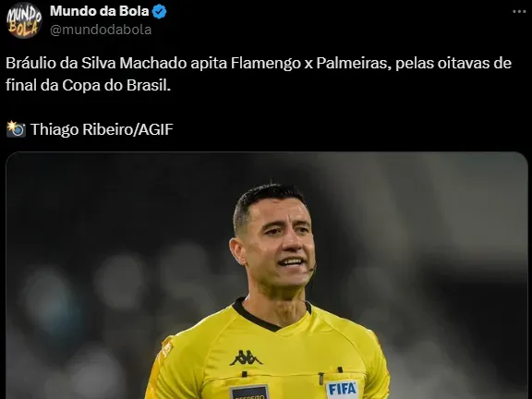Click the referee's headset microphone
The height and width of the screenshot is (399, 532).
(312, 269)
